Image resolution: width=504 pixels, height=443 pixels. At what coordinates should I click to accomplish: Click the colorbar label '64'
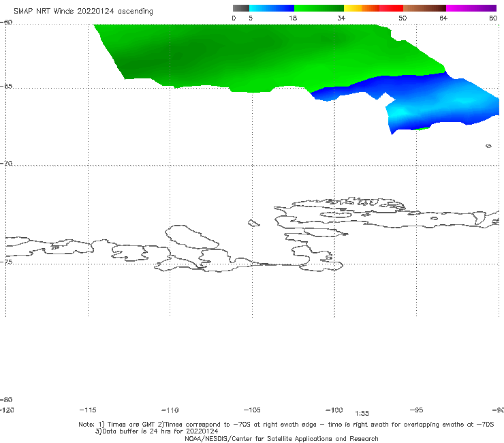[443, 18]
